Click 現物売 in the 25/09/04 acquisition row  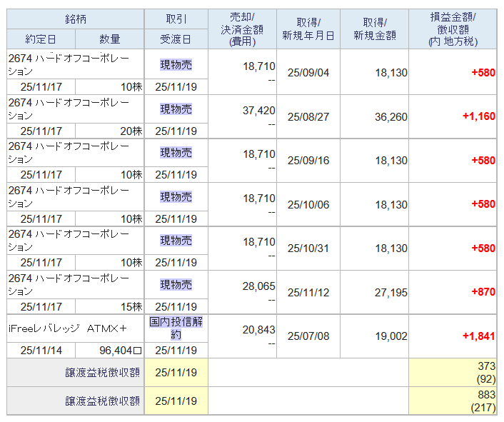pos(176,65)
